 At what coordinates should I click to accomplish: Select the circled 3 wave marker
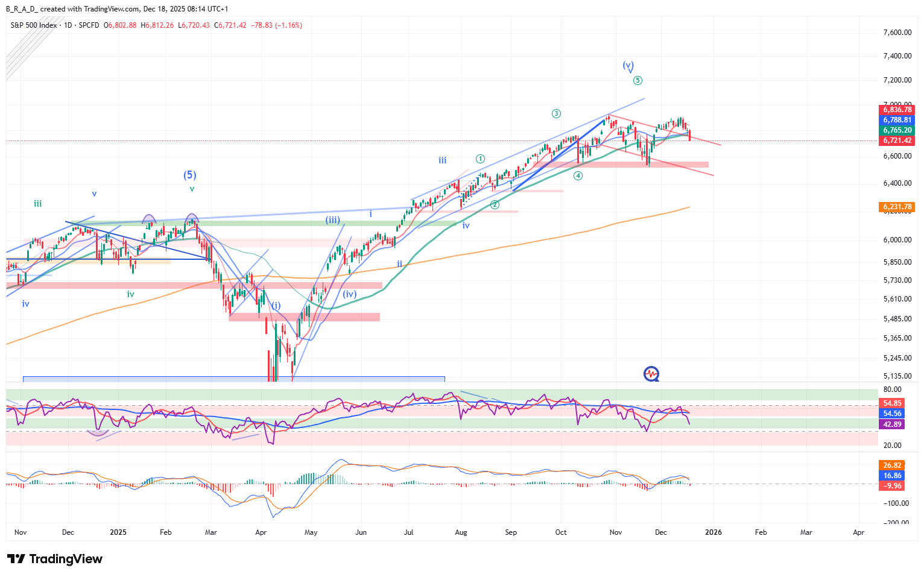(x=556, y=113)
